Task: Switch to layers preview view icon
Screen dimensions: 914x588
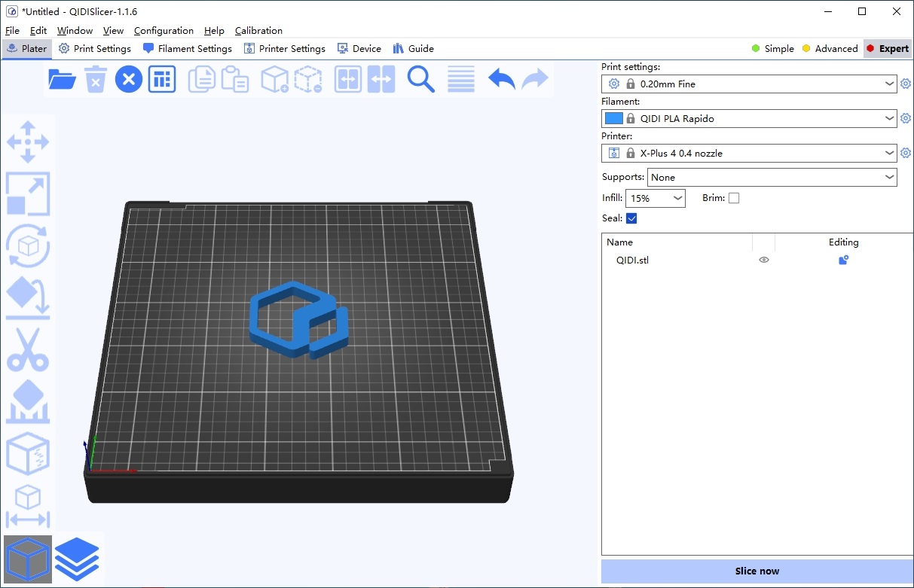Action: pyautogui.click(x=77, y=559)
